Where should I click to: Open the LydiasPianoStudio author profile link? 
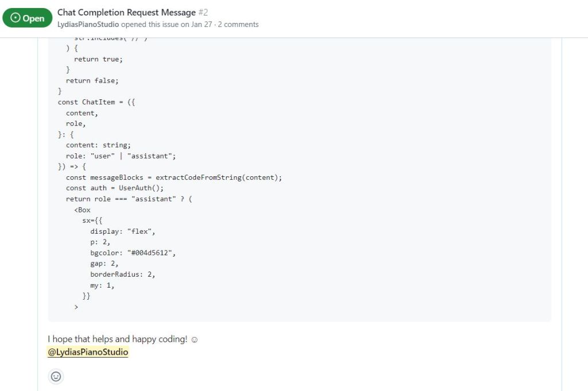click(x=88, y=24)
